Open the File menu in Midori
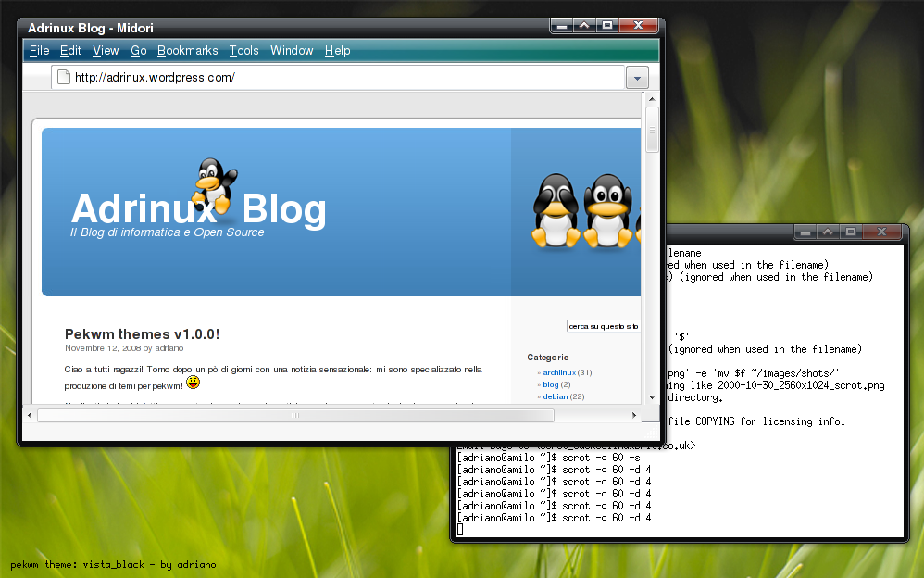Screen dimensions: 924x578 click(x=39, y=51)
